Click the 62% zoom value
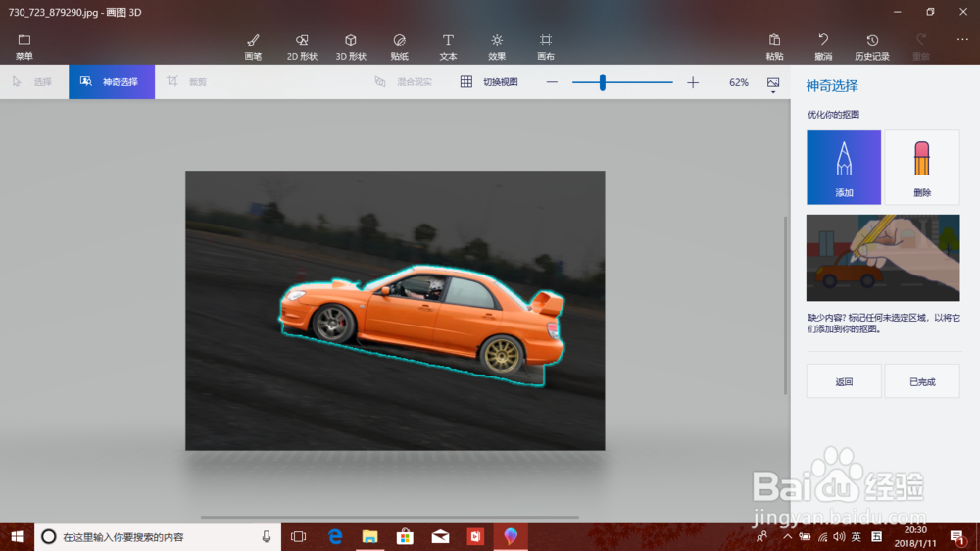The image size is (980, 551). pos(739,82)
